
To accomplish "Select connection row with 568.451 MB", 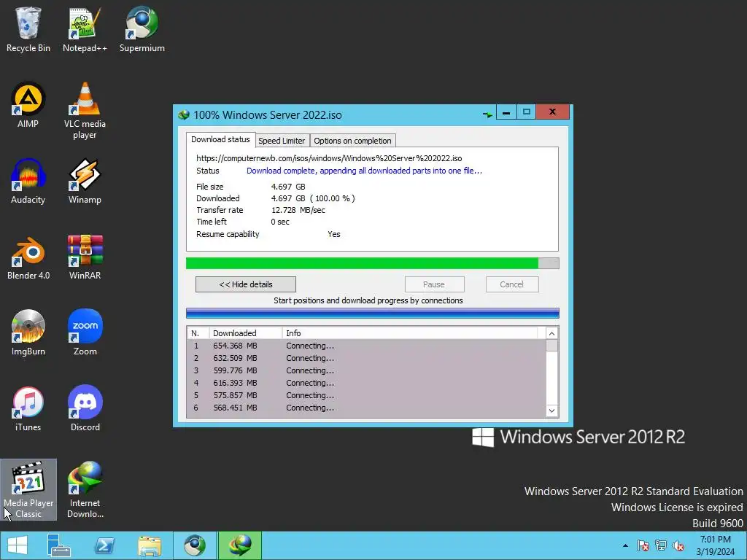I will point(366,408).
